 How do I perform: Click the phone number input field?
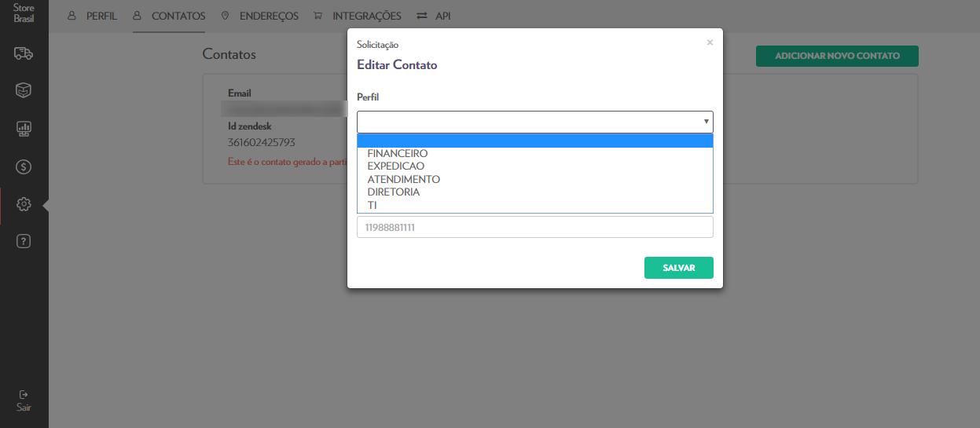pyautogui.click(x=534, y=228)
